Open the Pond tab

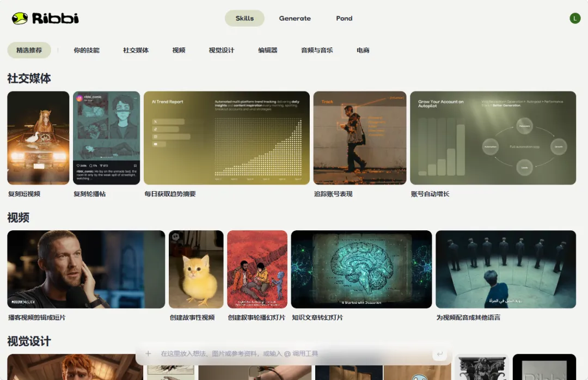pyautogui.click(x=344, y=19)
